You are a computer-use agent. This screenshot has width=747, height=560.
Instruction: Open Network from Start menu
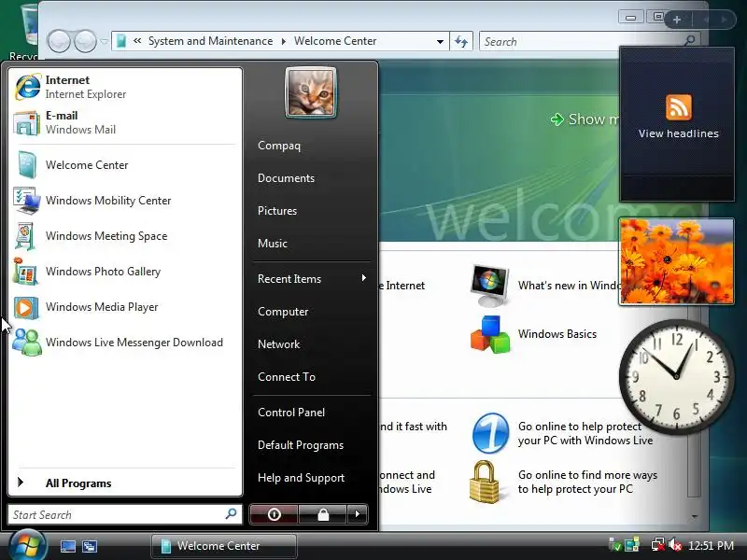pyautogui.click(x=278, y=343)
